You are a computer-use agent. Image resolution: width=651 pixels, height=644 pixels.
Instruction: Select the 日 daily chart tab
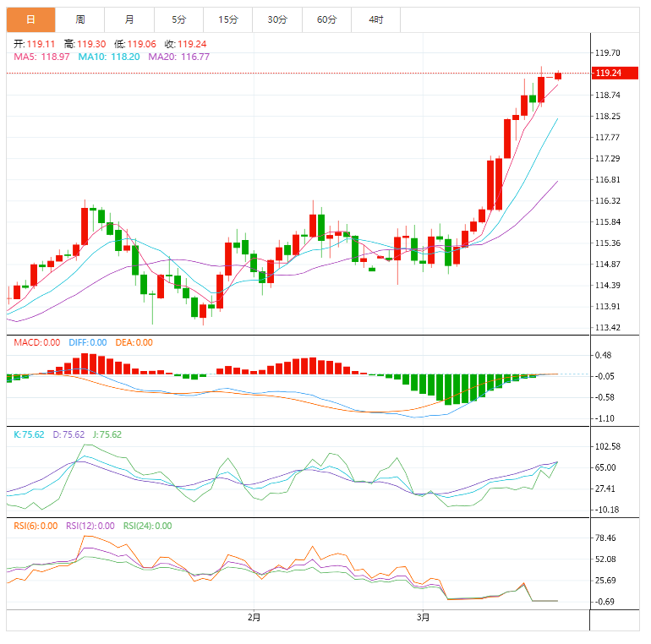click(x=30, y=19)
